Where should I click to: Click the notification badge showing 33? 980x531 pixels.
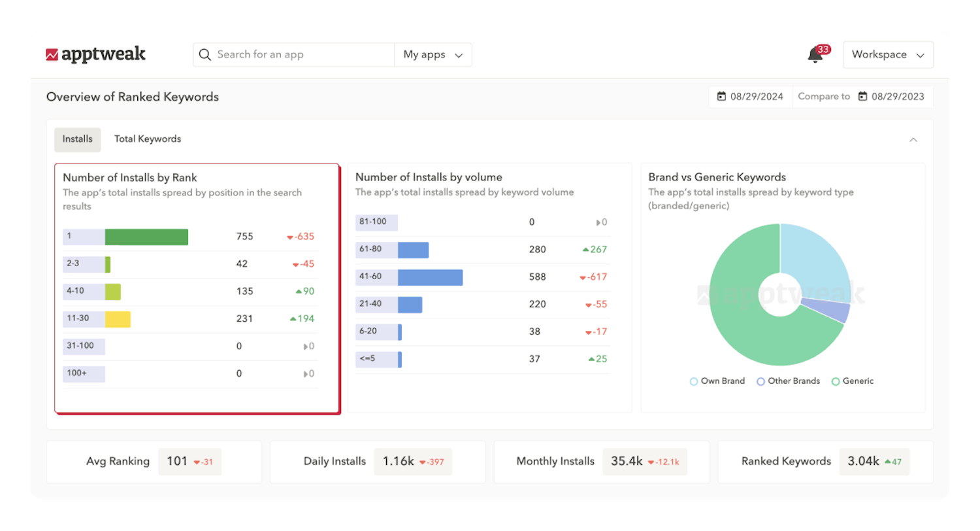[x=824, y=48]
